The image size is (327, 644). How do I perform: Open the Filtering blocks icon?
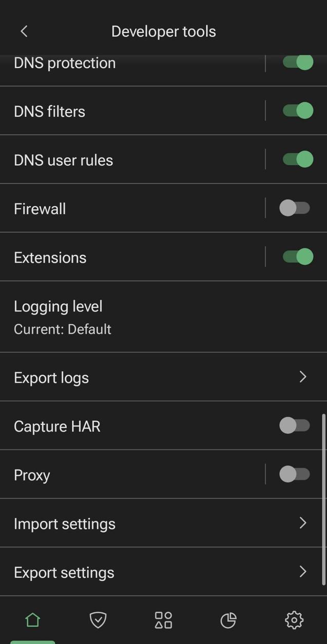(x=163, y=619)
